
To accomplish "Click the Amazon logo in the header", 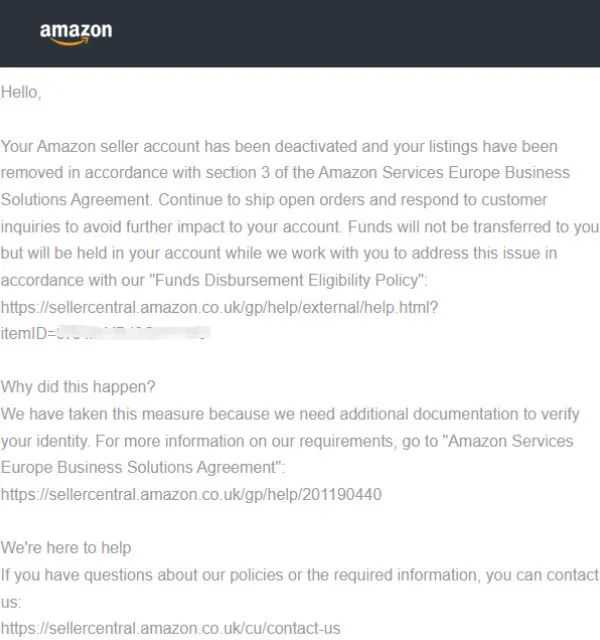I will click(x=76, y=34).
